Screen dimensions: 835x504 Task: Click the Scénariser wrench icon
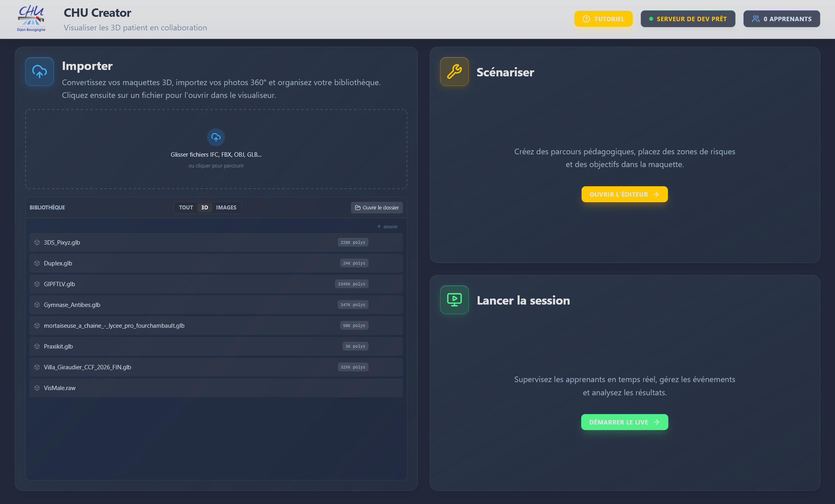(x=454, y=72)
